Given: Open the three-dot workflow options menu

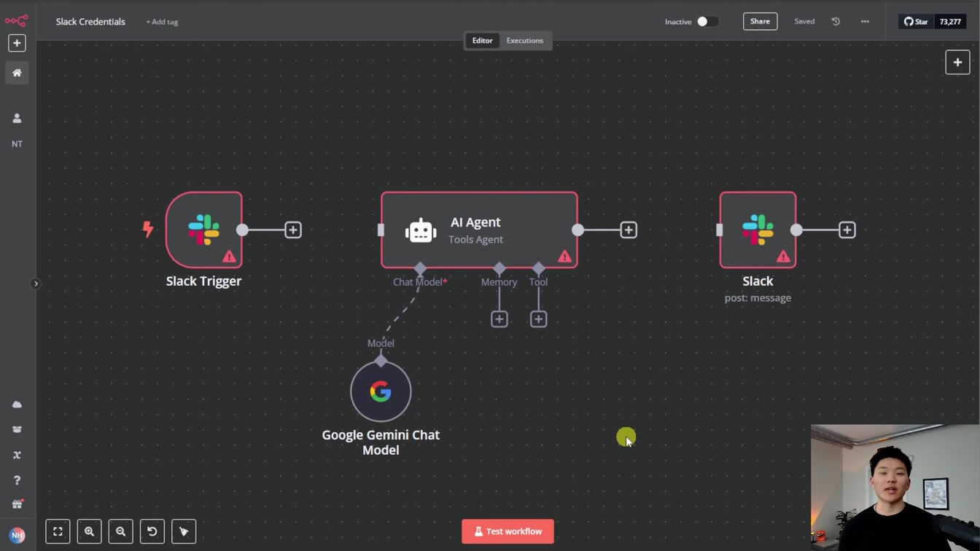Looking at the screenshot, I should (x=865, y=21).
